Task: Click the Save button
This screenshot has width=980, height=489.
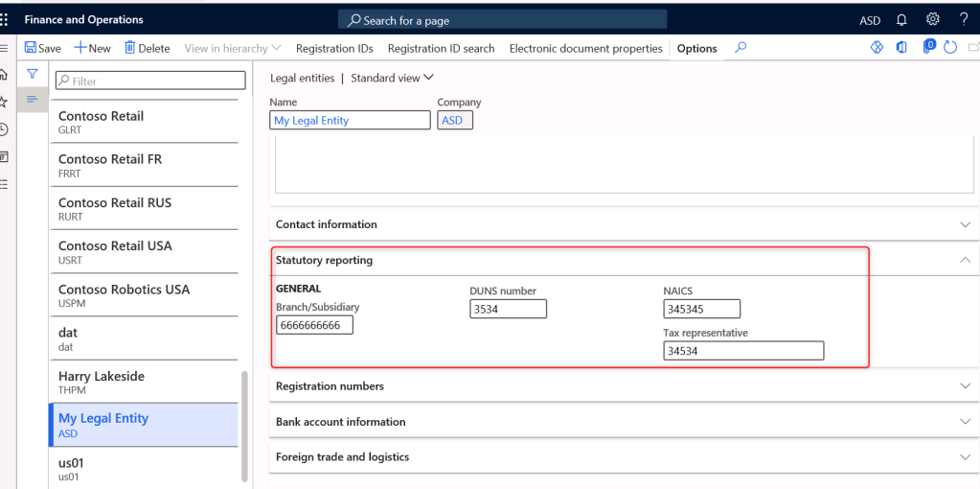Action: tap(42, 48)
